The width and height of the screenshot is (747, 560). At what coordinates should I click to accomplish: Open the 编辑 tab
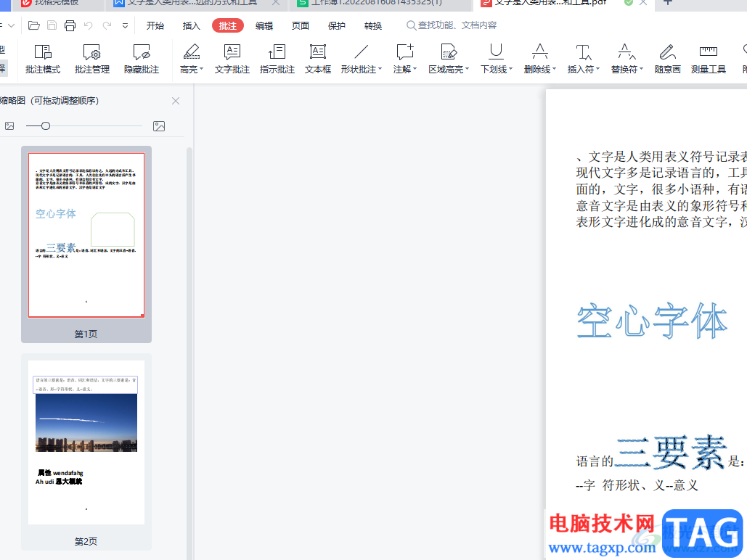[x=264, y=25]
